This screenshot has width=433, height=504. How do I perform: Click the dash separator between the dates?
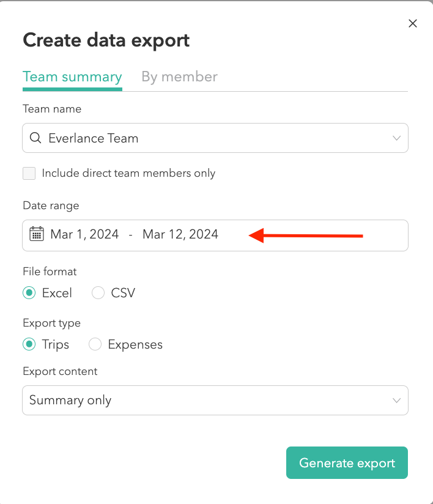pyautogui.click(x=130, y=234)
